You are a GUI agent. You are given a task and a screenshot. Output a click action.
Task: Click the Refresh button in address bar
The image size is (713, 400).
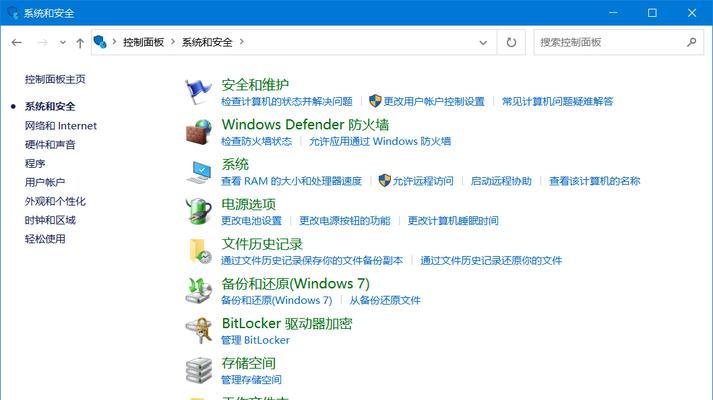pyautogui.click(x=511, y=42)
